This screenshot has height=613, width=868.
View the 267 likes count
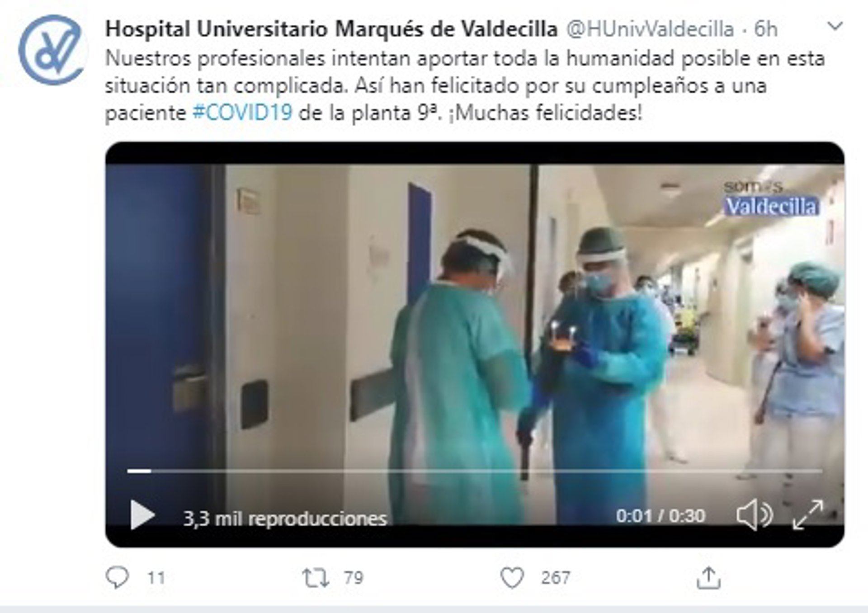(555, 578)
